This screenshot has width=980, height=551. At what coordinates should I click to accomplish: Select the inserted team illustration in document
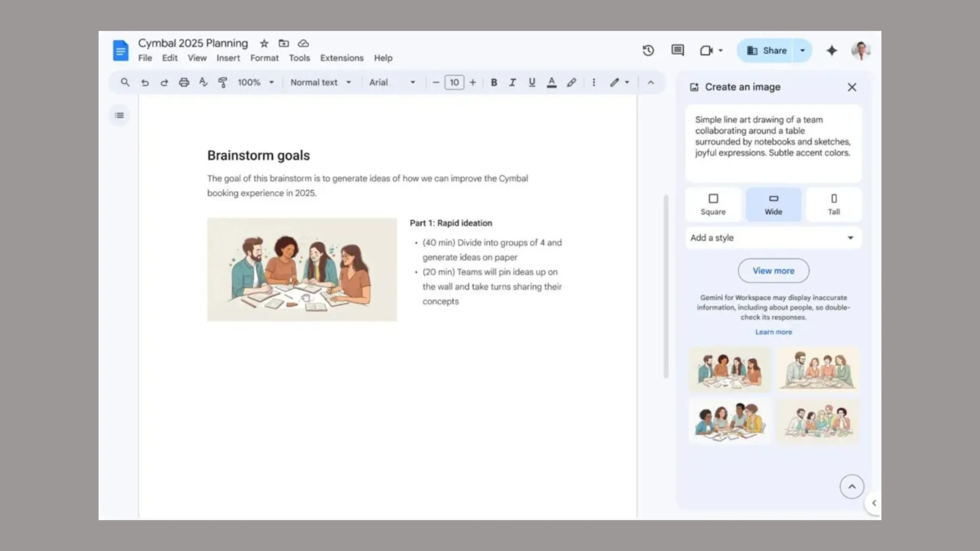click(x=302, y=269)
